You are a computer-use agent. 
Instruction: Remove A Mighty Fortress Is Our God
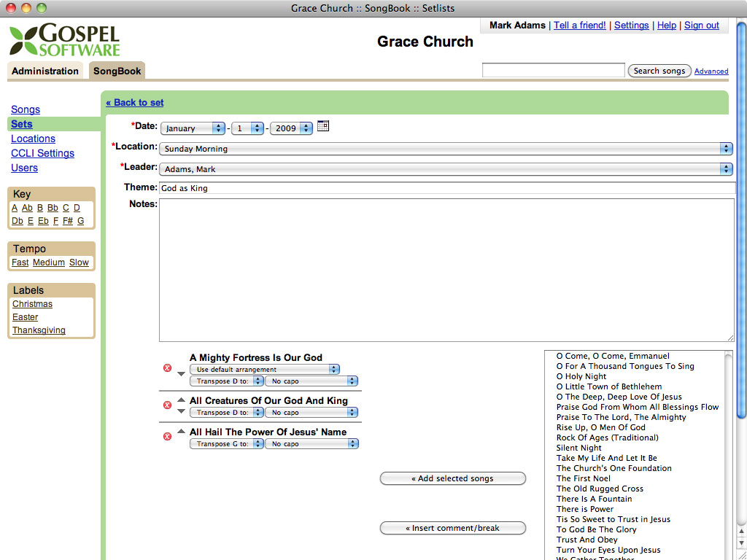[x=167, y=368]
